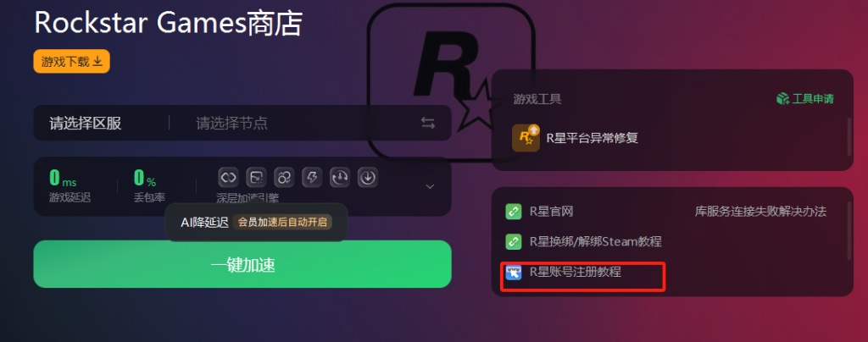The image size is (868, 342).
Task: Expand the stats panel chevron
Action: pyautogui.click(x=430, y=187)
